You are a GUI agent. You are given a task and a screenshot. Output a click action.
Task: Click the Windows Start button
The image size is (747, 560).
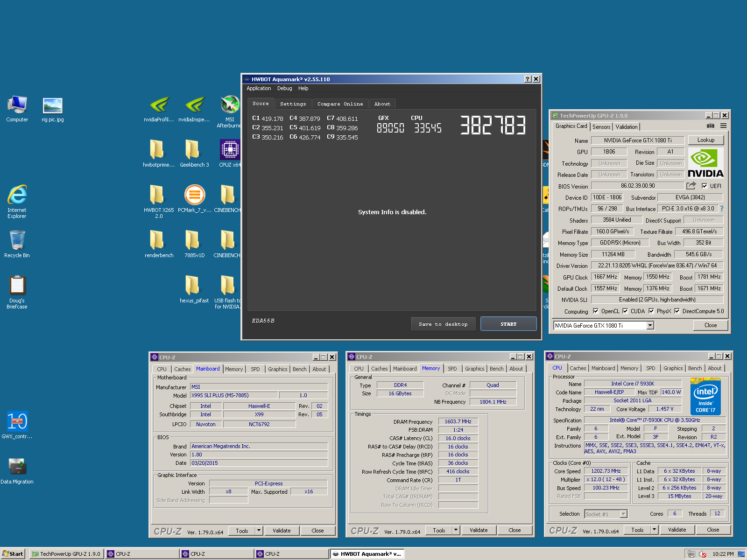(x=13, y=554)
